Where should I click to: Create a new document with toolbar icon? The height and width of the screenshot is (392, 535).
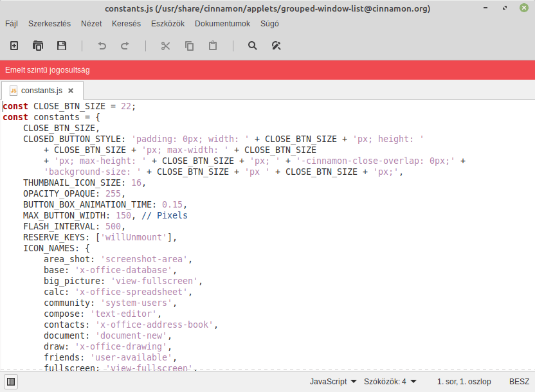14,46
